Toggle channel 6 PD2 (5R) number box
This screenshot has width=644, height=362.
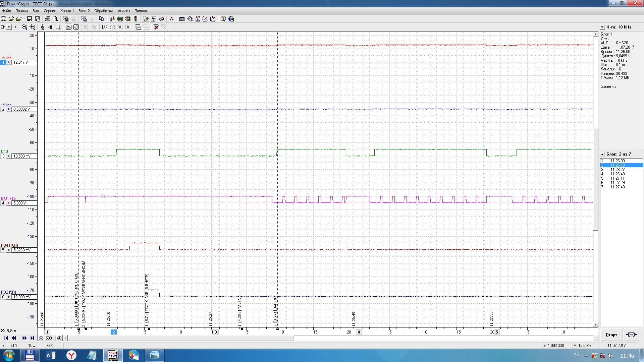point(3,297)
